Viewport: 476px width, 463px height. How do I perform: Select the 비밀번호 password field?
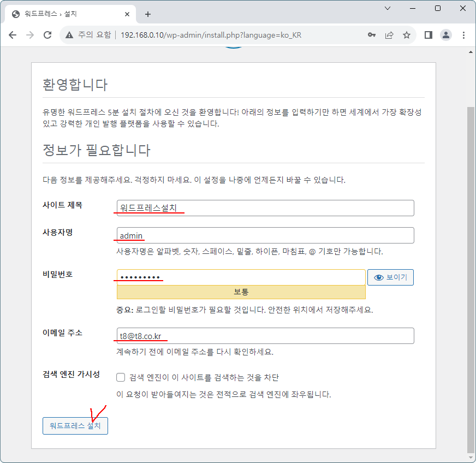pyautogui.click(x=241, y=277)
